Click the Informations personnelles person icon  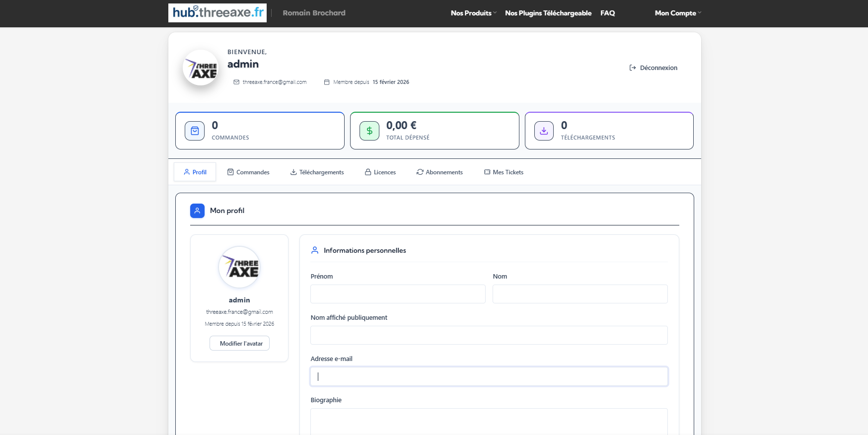point(315,250)
